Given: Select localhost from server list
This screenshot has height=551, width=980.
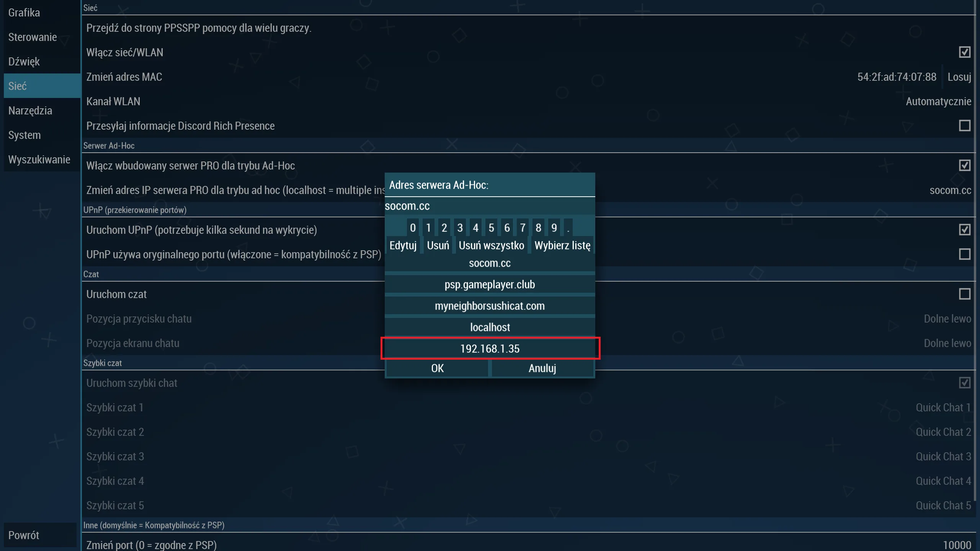Looking at the screenshot, I should tap(490, 327).
